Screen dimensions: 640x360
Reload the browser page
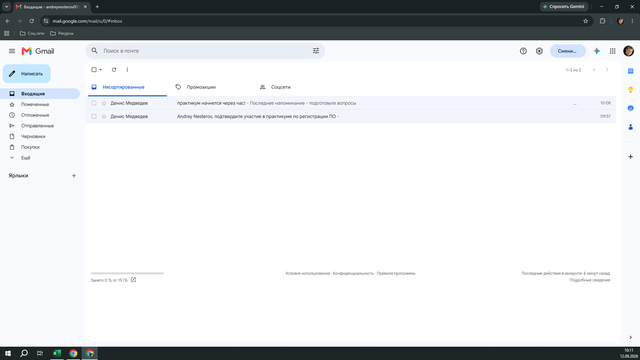pyautogui.click(x=31, y=21)
